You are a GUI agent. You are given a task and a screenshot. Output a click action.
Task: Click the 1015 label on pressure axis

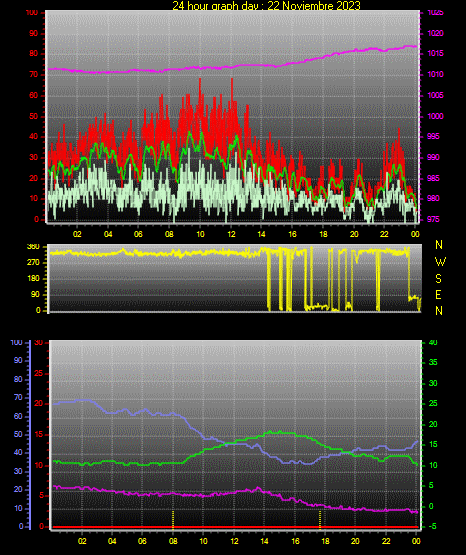click(x=436, y=53)
